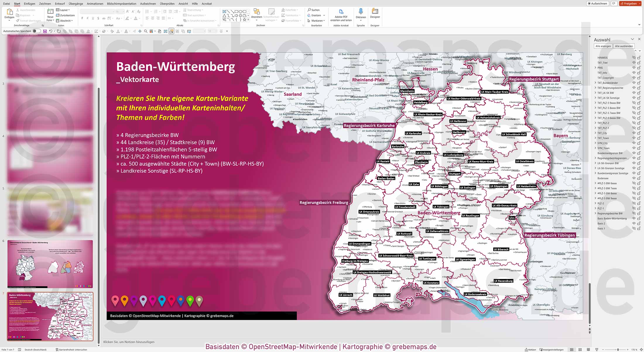Open the Bildschirmpräsentation menu tab
This screenshot has height=352, width=644.
point(122,4)
